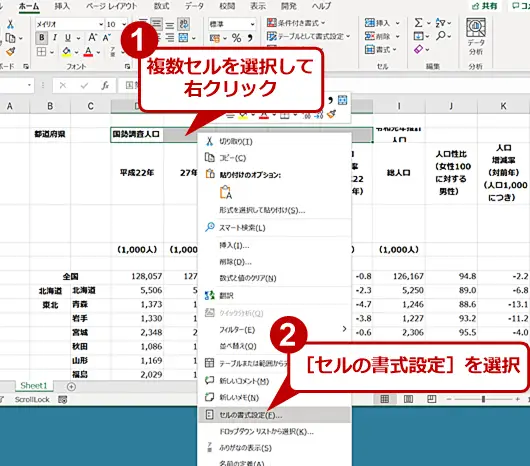The image size is (530, 466).
Task: Click the Borders icon in the Font group
Action: [x=41, y=52]
